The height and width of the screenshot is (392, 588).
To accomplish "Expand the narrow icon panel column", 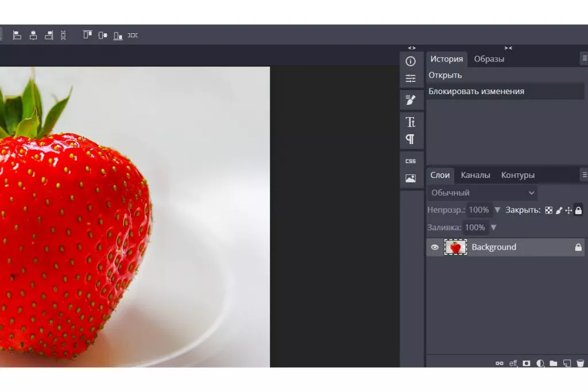I will pos(412,48).
